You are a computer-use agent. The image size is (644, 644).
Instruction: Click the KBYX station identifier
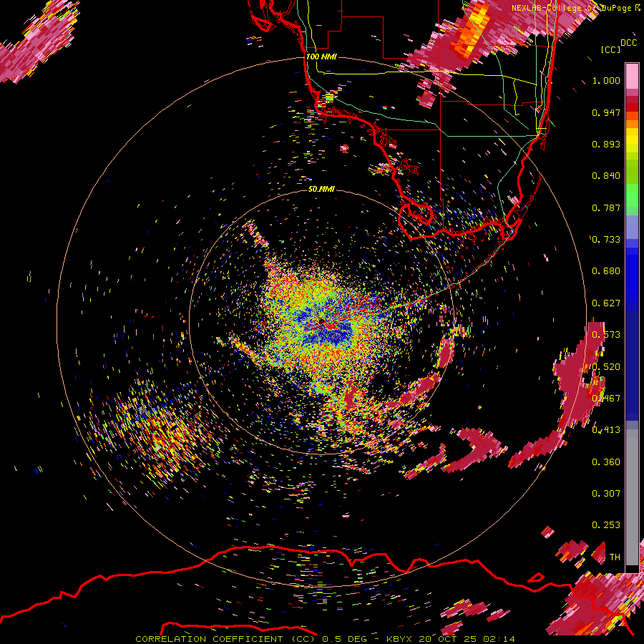click(x=399, y=639)
